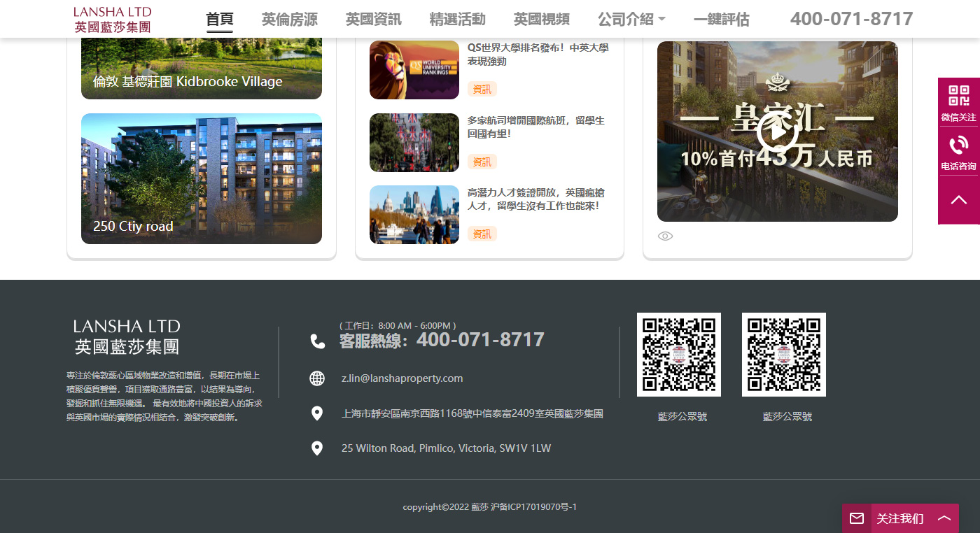Click the 資訊 tag under visa article

coord(482,234)
